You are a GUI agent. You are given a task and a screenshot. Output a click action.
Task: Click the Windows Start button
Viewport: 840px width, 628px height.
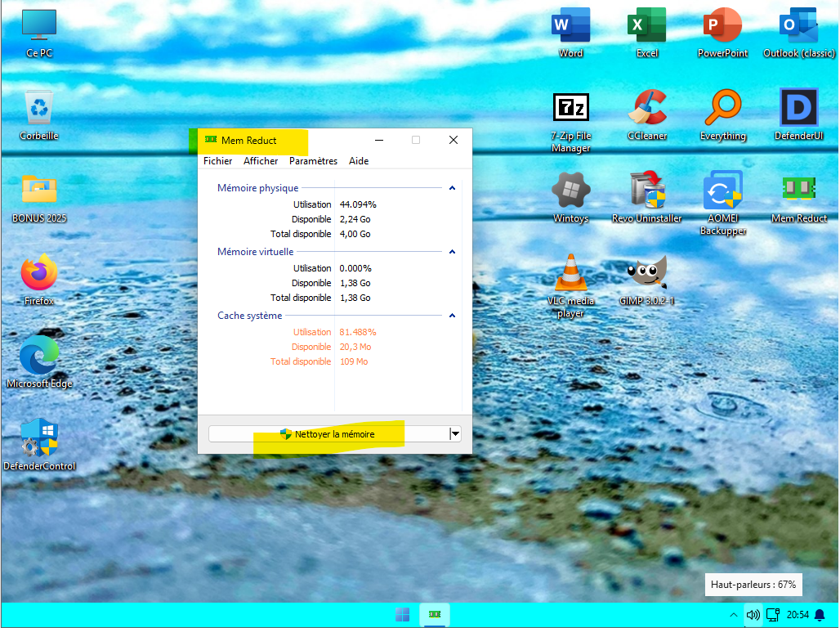pos(402,615)
